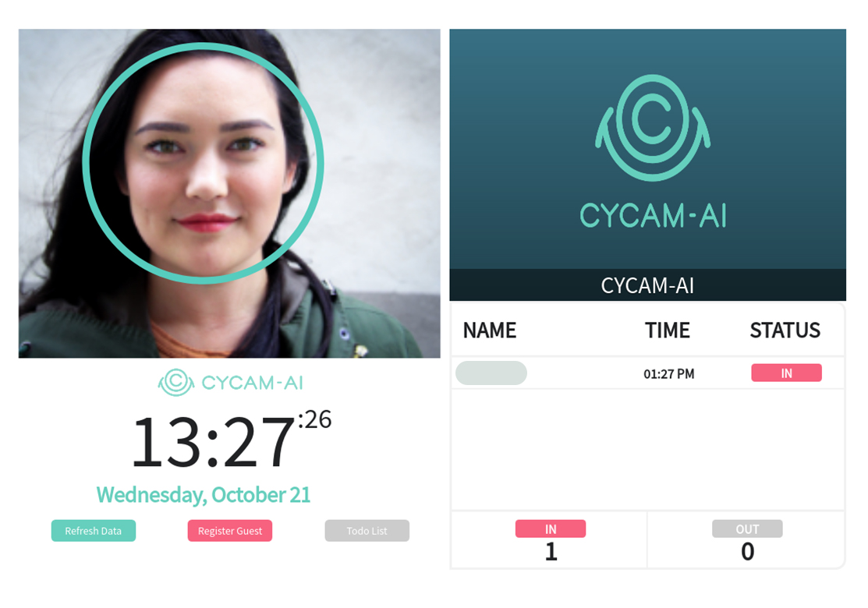This screenshot has height=608, width=868.
Task: Click the OUT count number 0
Action: click(x=747, y=552)
